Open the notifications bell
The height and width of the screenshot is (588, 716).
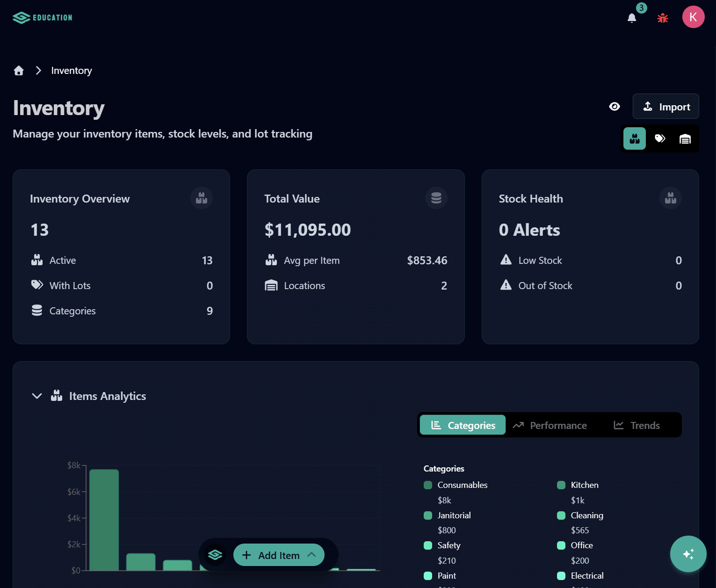coord(632,18)
